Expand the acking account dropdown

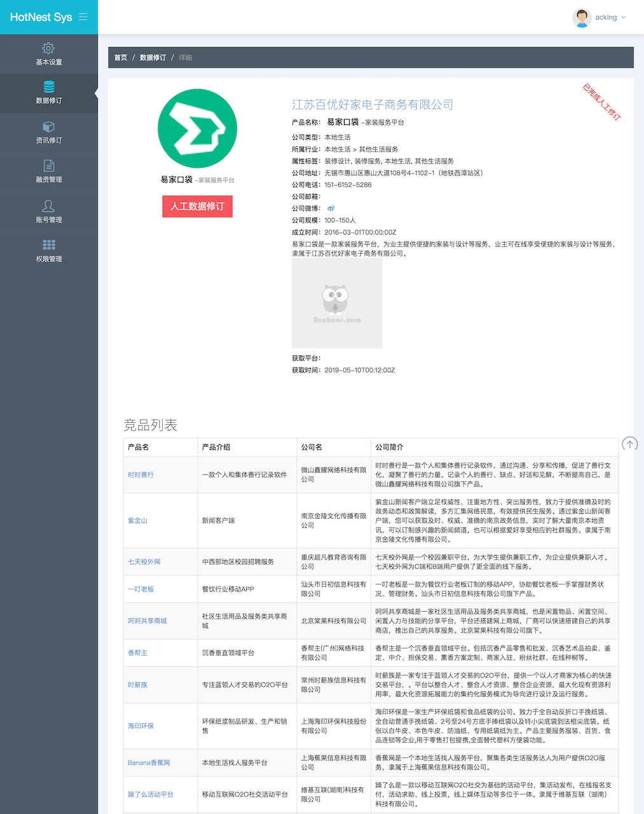tap(623, 18)
